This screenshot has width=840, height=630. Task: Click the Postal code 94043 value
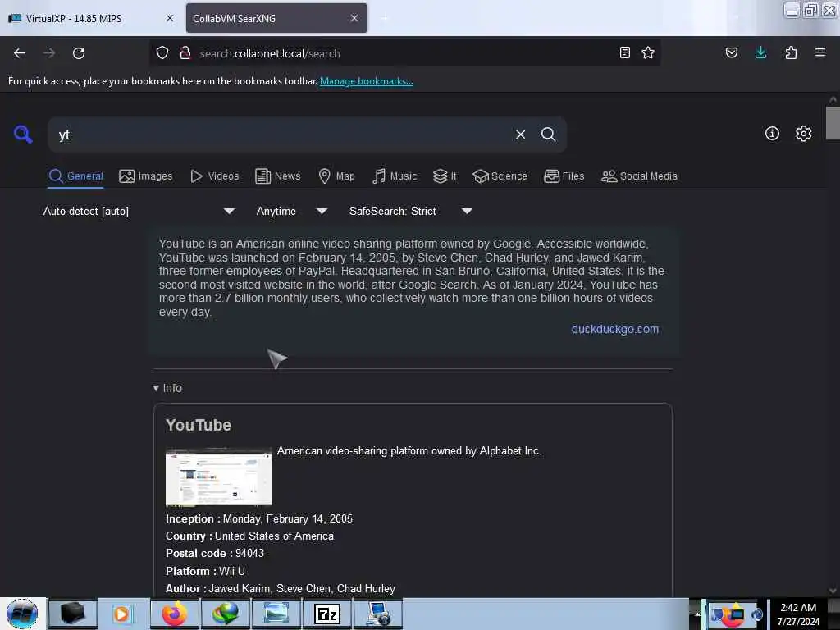click(x=249, y=553)
